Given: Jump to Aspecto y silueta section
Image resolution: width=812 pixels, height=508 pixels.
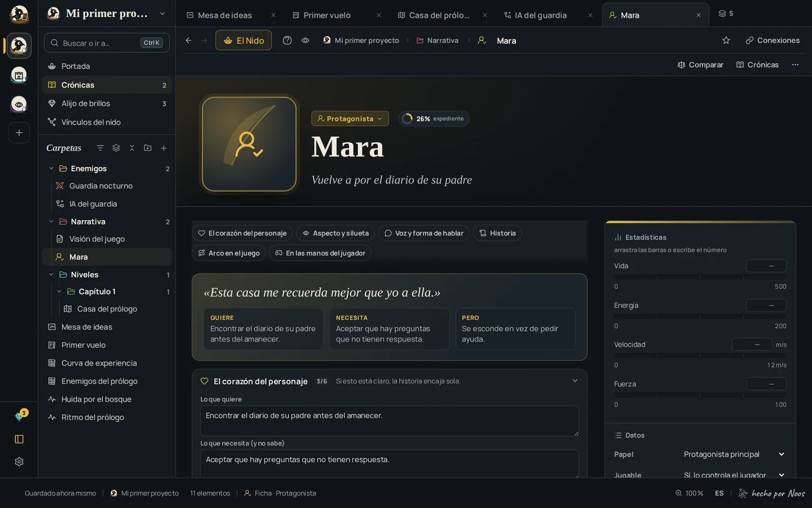Looking at the screenshot, I should [335, 233].
